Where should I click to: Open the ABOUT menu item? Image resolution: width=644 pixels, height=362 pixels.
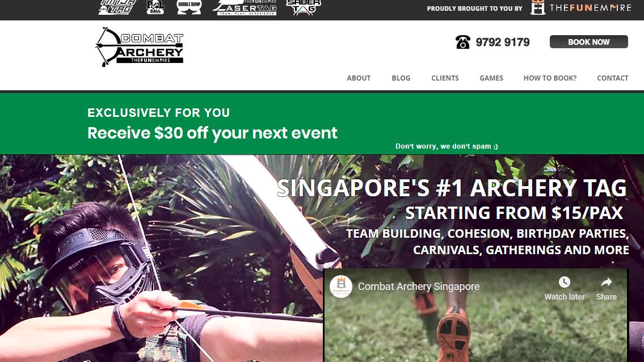(359, 78)
